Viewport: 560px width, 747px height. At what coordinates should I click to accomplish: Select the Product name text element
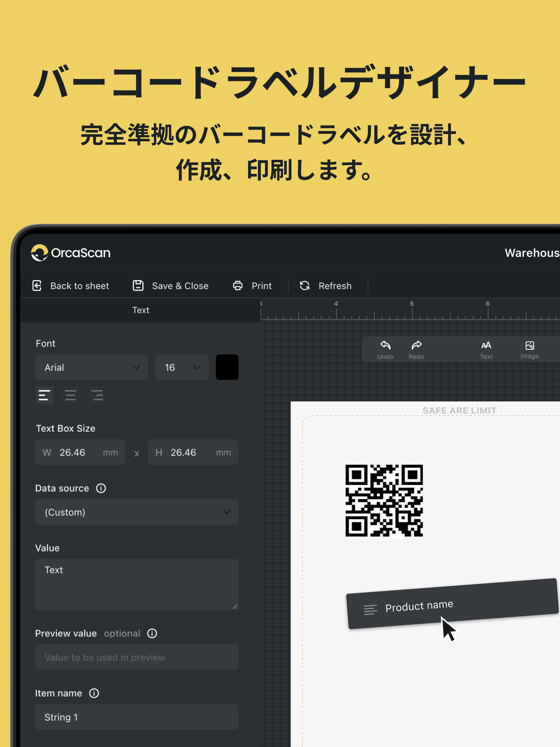[x=453, y=604]
